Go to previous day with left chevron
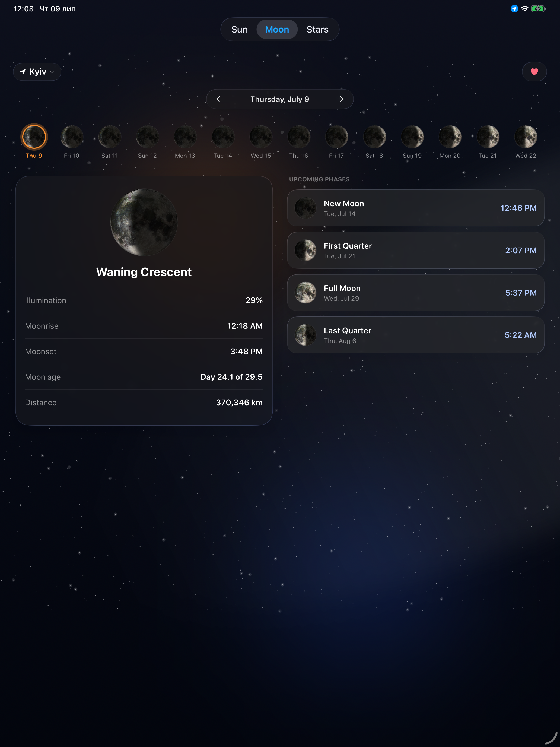560x747 pixels. pyautogui.click(x=218, y=99)
